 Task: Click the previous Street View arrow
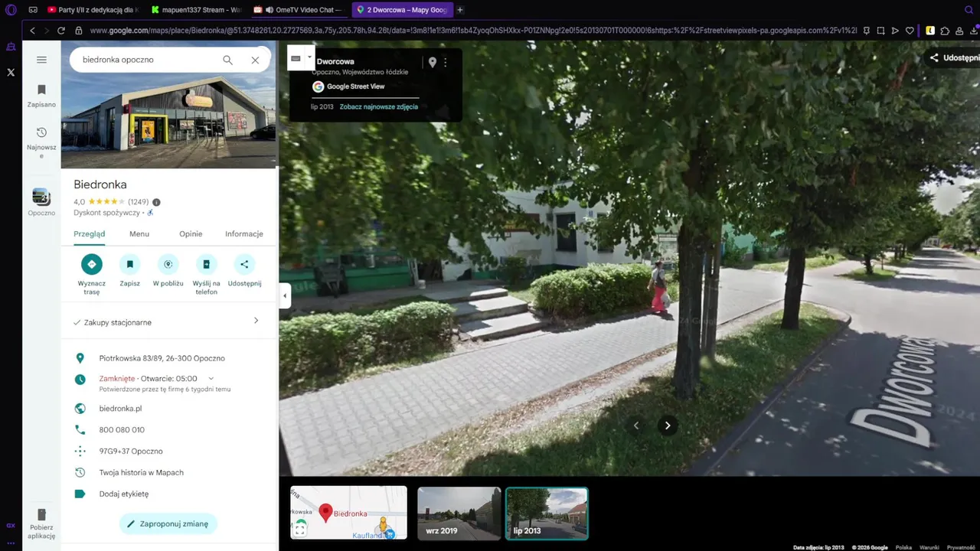click(635, 425)
